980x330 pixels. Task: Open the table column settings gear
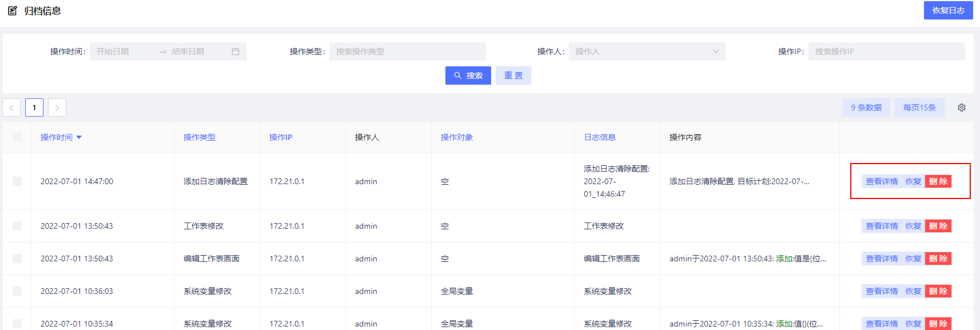click(x=962, y=108)
